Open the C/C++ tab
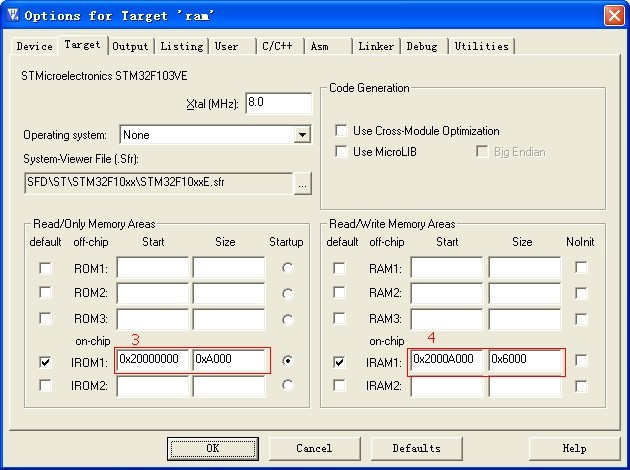This screenshot has height=470, width=630. pos(278,46)
